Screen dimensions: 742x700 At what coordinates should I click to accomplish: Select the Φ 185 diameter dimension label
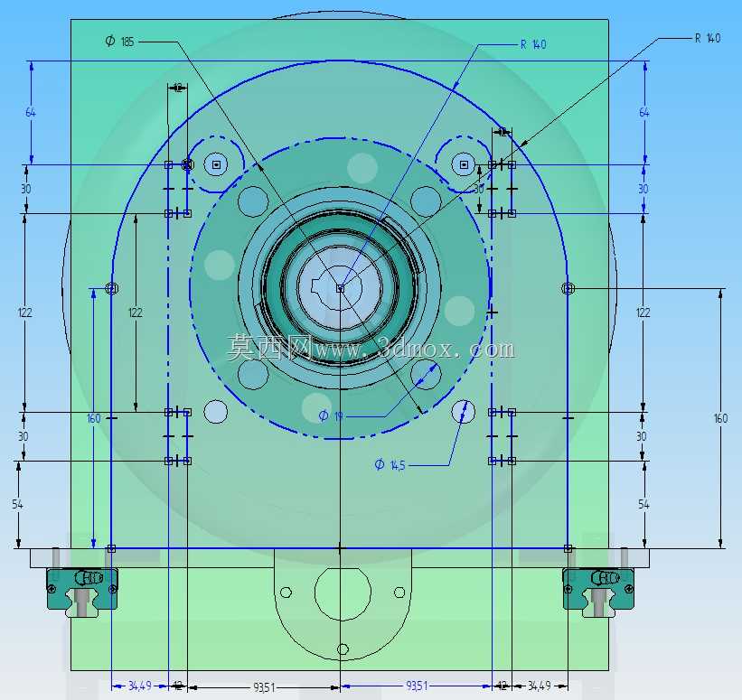click(x=119, y=42)
